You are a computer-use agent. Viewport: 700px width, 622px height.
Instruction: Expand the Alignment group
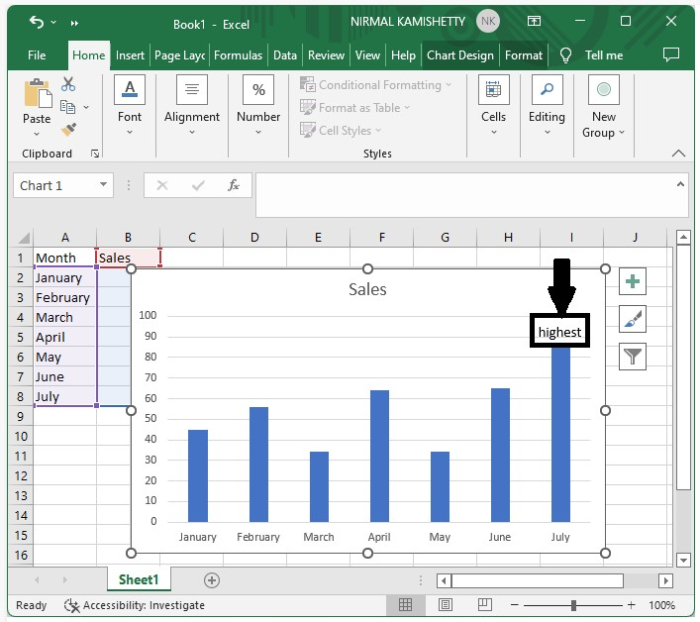pos(192,105)
